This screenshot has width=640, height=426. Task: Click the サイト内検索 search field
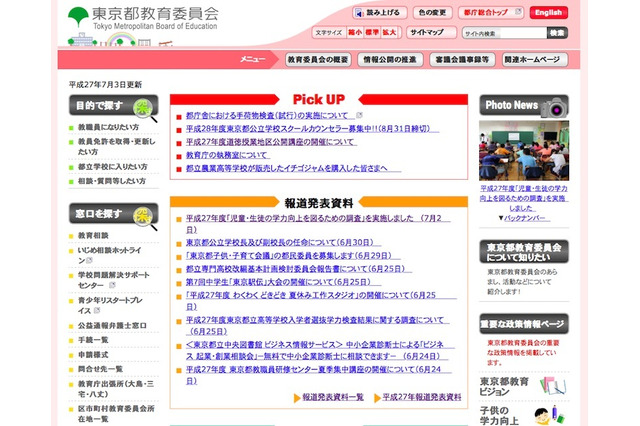(x=504, y=33)
